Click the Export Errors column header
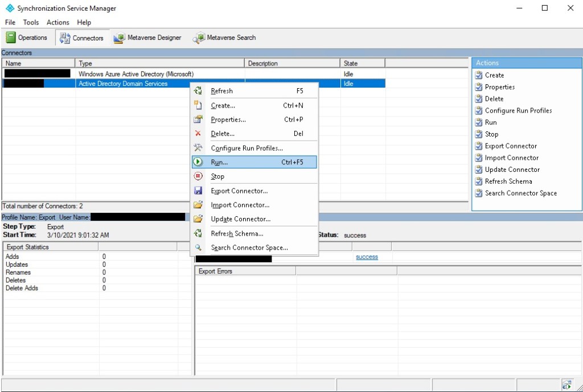 click(x=245, y=271)
